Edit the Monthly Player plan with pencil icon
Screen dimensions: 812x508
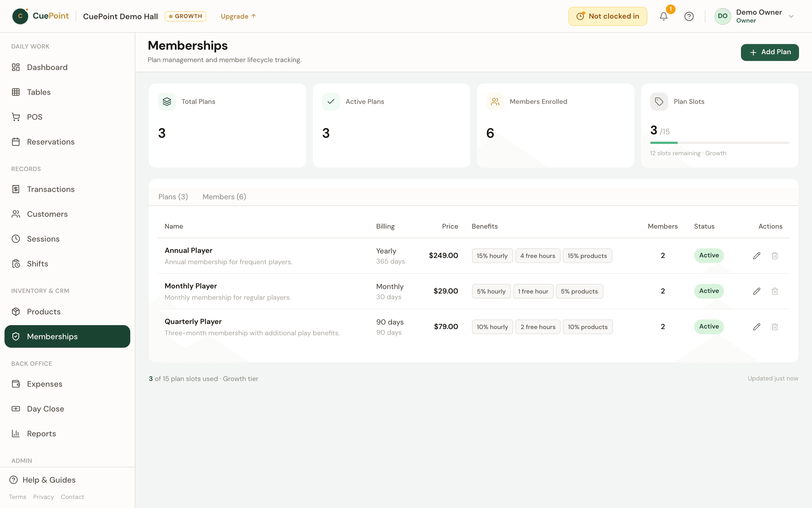pyautogui.click(x=757, y=291)
